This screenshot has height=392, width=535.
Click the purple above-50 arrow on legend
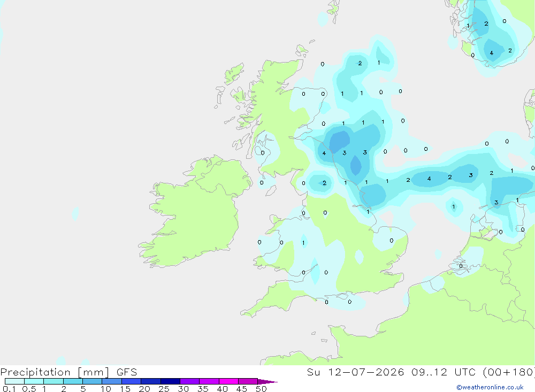tap(267, 381)
